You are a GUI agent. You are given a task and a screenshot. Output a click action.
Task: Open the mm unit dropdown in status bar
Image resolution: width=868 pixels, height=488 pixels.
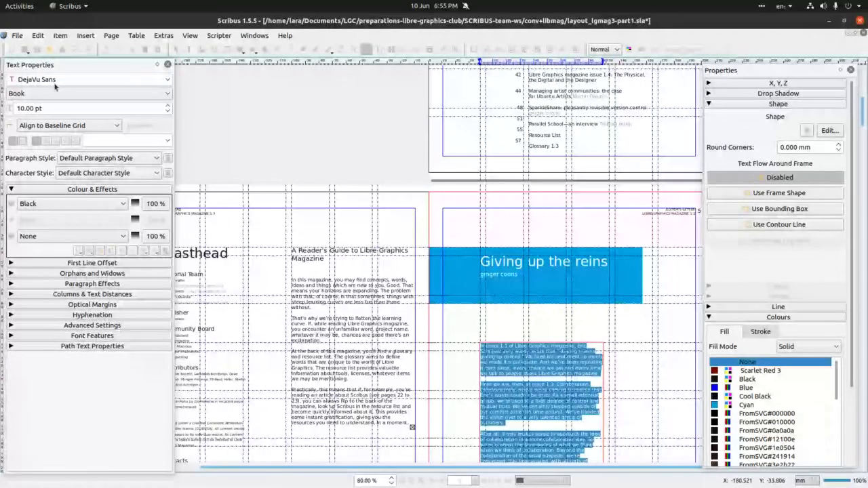point(806,481)
